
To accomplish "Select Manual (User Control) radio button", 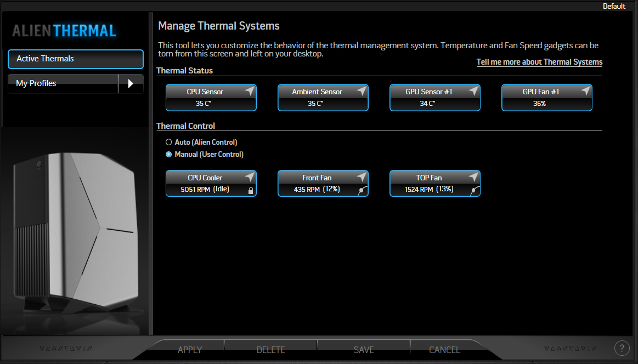I will point(168,154).
